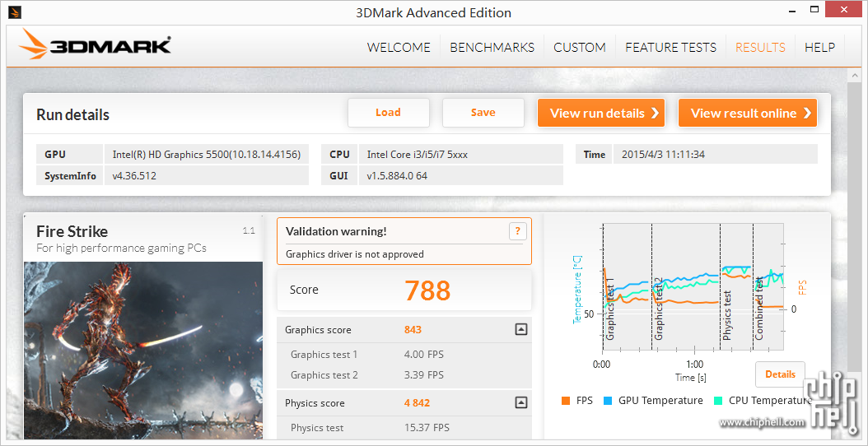Click the temperature and FPS chart
Image resolution: width=868 pixels, height=446 pixels.
[693, 286]
